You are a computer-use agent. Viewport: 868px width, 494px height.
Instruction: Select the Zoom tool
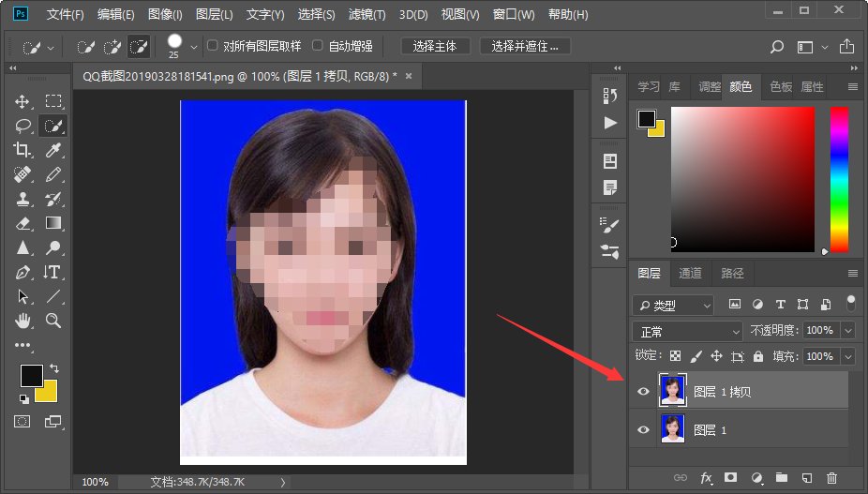(x=53, y=321)
